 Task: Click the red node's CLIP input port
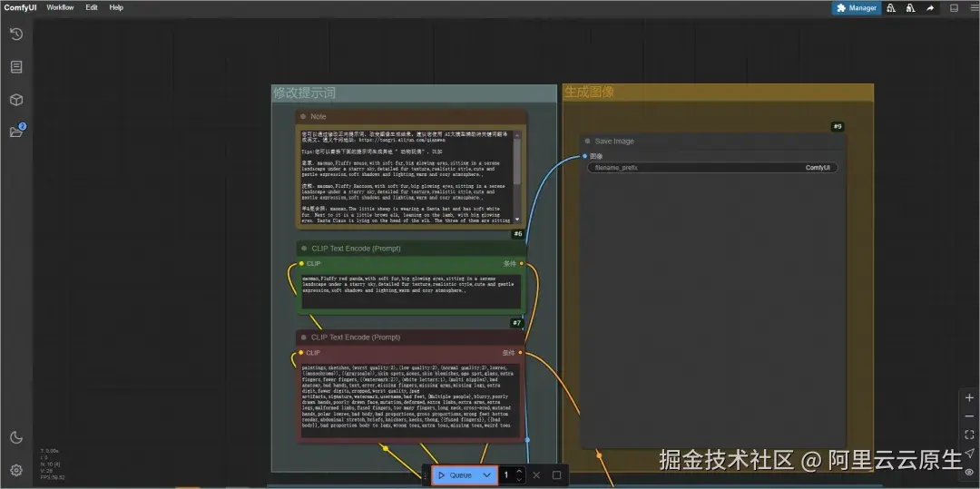301,352
